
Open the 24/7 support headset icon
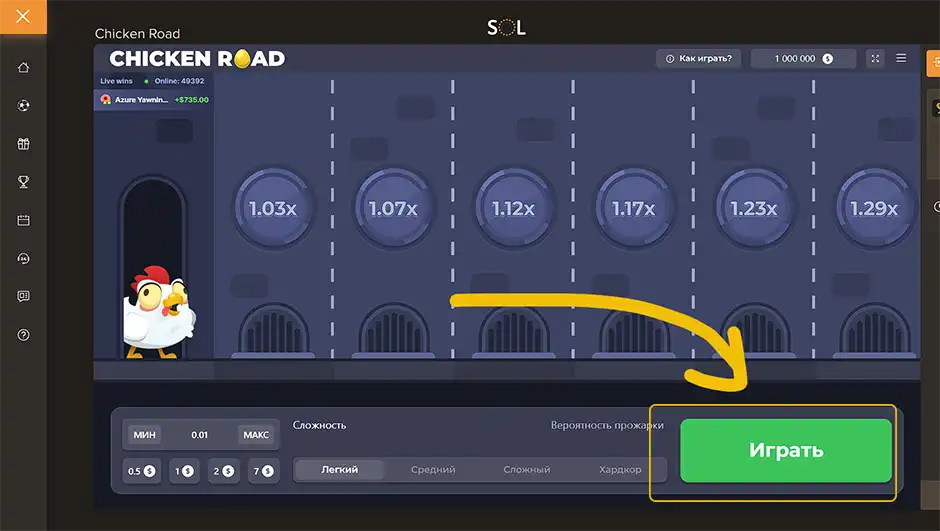click(23, 258)
